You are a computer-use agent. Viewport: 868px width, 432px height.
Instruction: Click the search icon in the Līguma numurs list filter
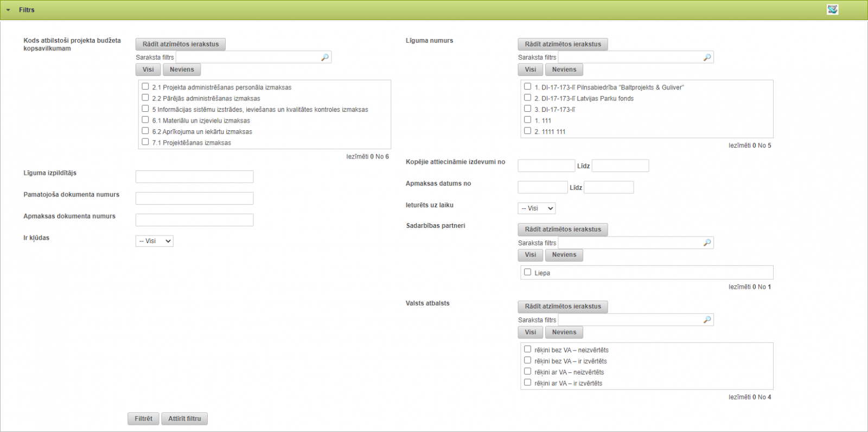tap(707, 58)
